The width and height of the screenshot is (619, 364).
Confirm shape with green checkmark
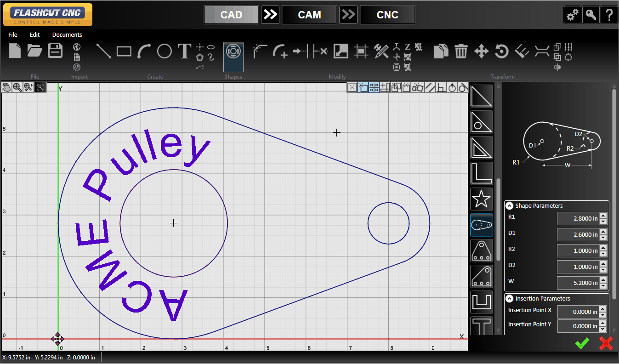click(x=582, y=343)
